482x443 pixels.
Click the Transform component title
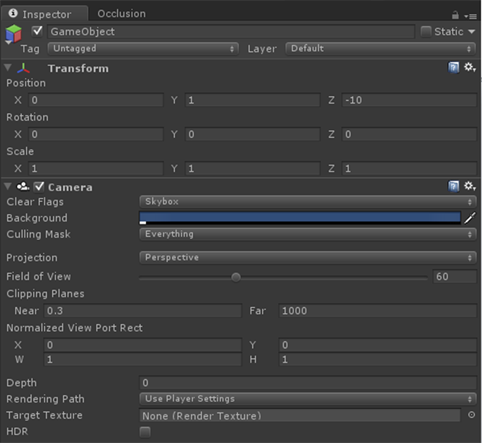point(78,68)
